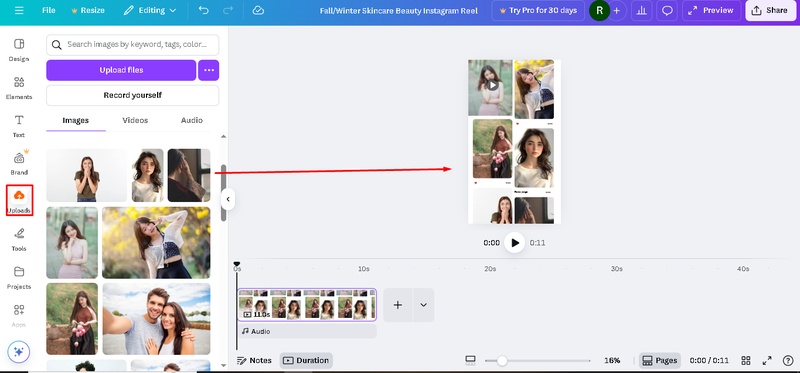Switch to the Images tab

76,120
